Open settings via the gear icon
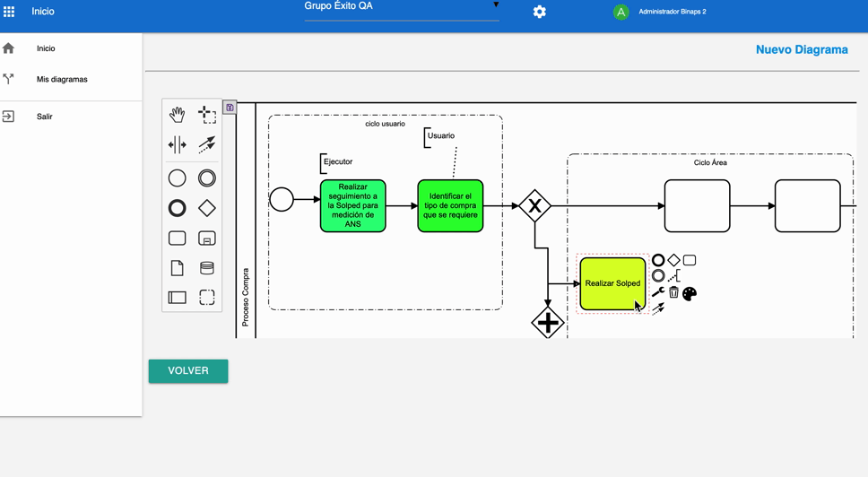868x477 pixels. tap(539, 12)
